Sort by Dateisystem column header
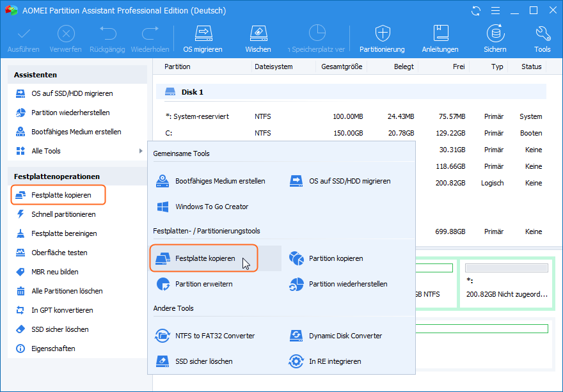 tap(273, 67)
